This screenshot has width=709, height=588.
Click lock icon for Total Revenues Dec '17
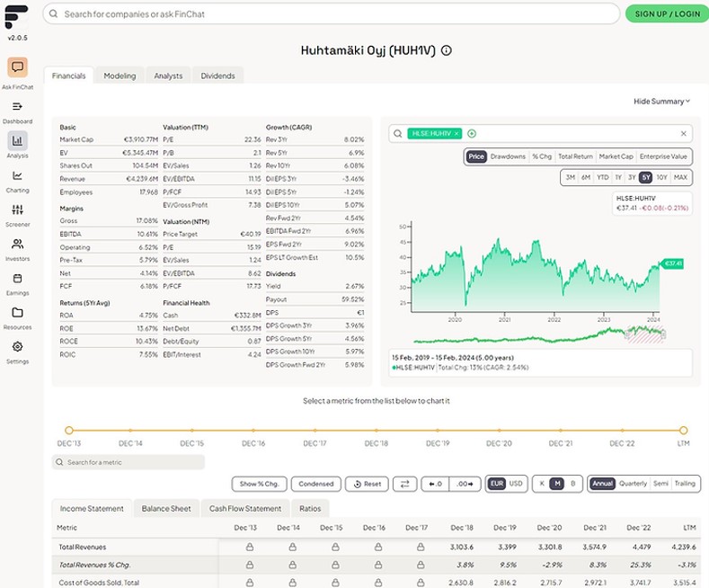pos(421,548)
